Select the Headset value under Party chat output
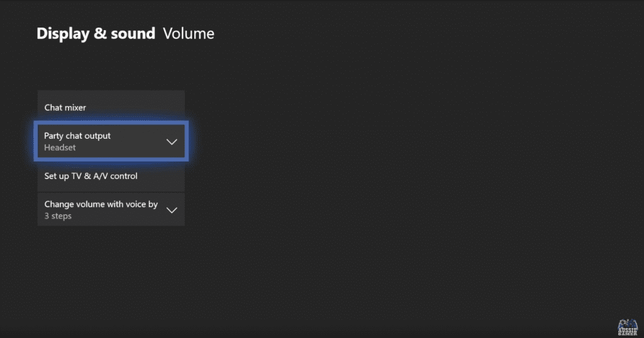644x338 pixels. pos(60,148)
